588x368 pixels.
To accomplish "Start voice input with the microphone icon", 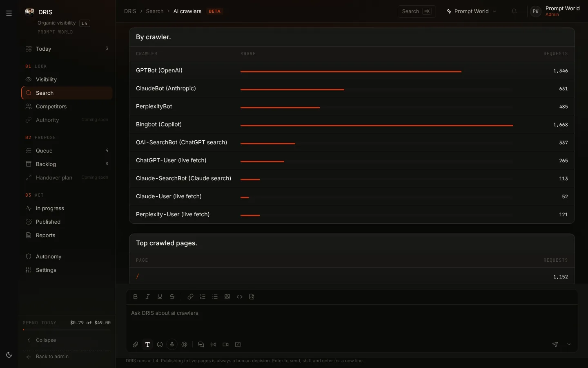I will [x=172, y=345].
